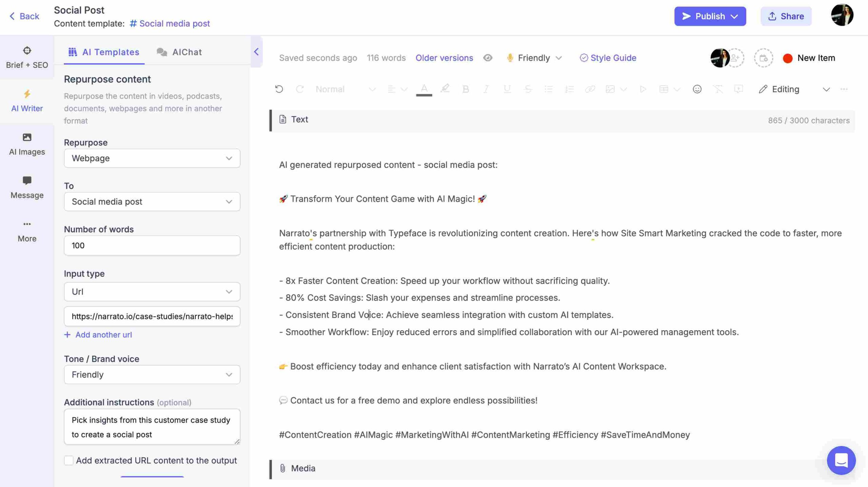The image size is (868, 487).
Task: Click the Number of words field
Action: click(x=152, y=245)
